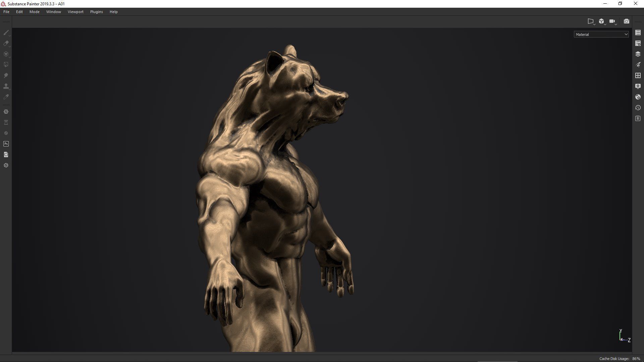Click the bottom Substance logo plugin icon
644x362 pixels.
[6, 165]
